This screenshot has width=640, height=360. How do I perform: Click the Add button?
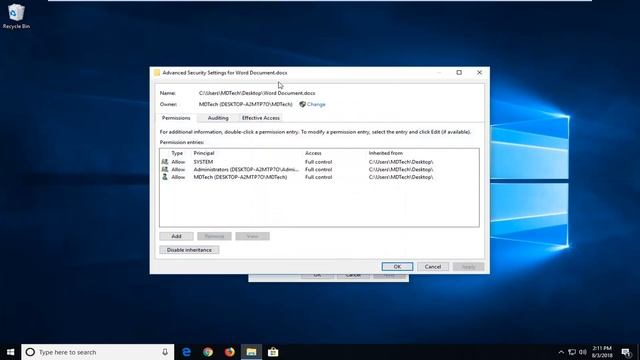176,236
